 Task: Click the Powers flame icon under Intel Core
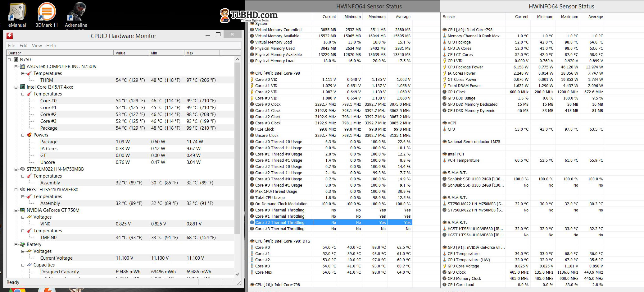tap(29, 135)
